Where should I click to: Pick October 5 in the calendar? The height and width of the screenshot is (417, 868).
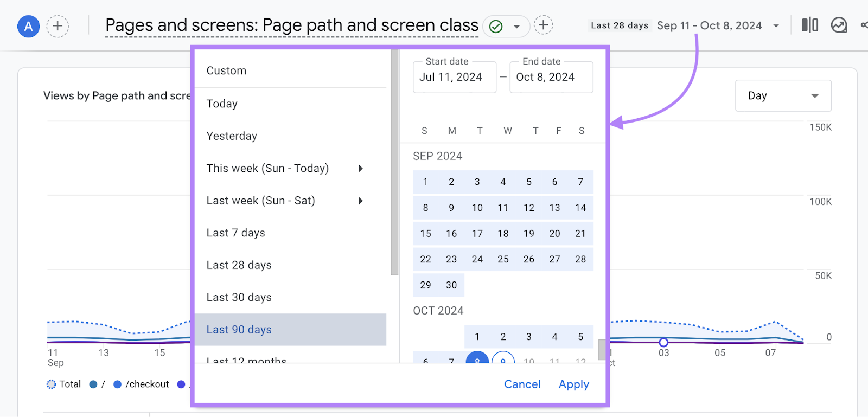[x=580, y=337]
